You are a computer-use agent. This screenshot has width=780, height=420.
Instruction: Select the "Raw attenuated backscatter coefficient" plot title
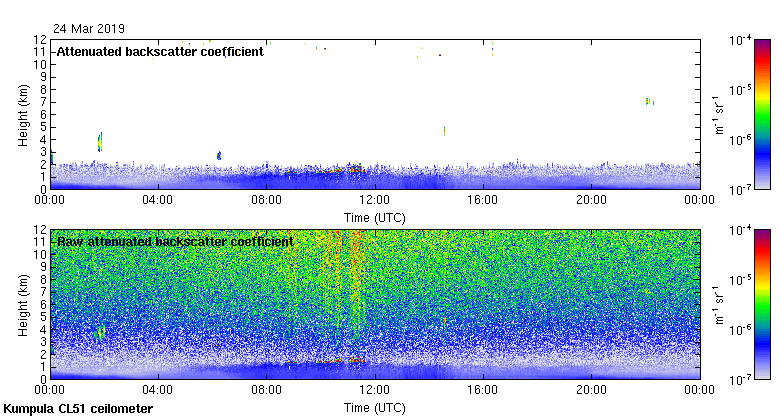click(x=175, y=242)
